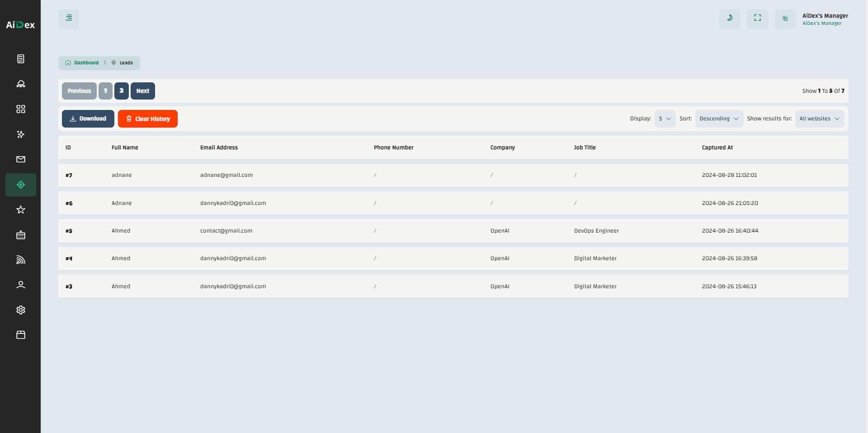Image resolution: width=868 pixels, height=433 pixels.
Task: Click the language translate icon
Action: 785,19
